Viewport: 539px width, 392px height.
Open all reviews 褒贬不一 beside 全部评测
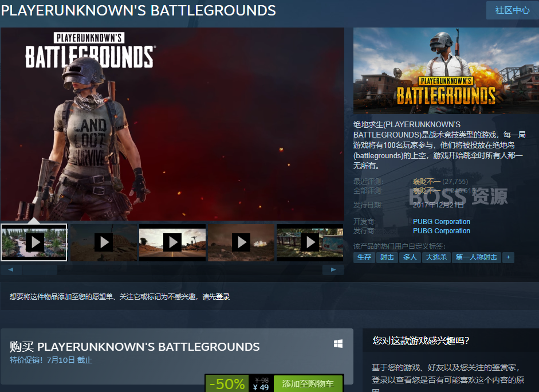(426, 191)
